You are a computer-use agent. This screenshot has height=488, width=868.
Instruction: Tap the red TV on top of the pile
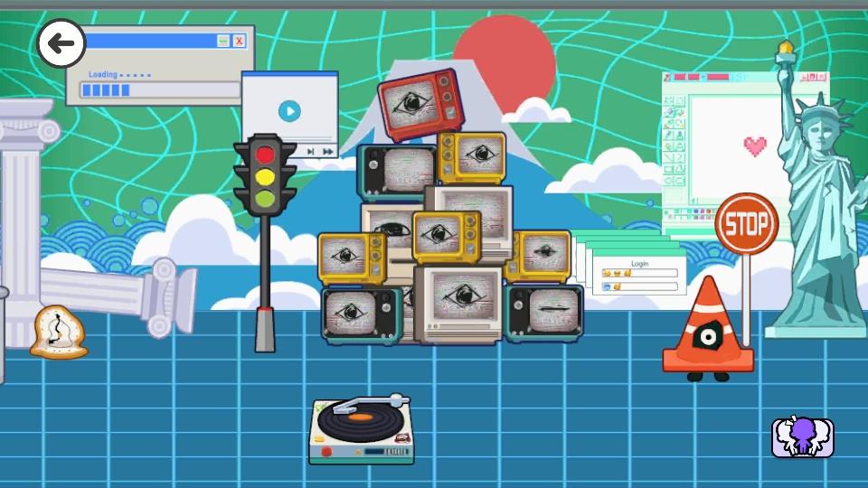(x=420, y=104)
